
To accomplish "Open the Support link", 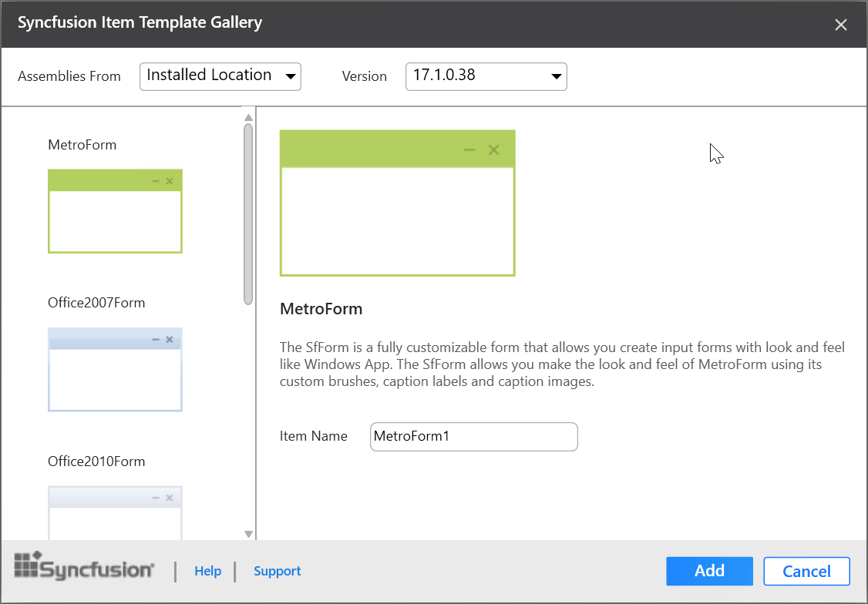I will pos(277,571).
